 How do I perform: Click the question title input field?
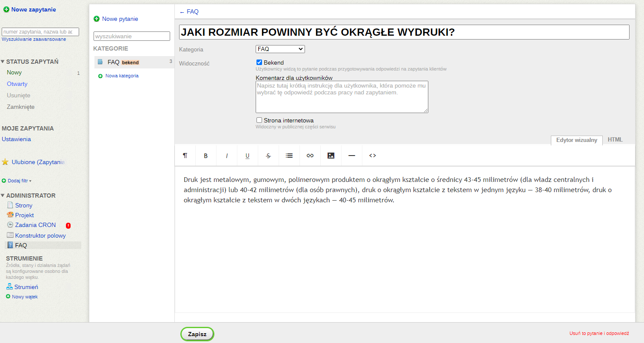[404, 32]
